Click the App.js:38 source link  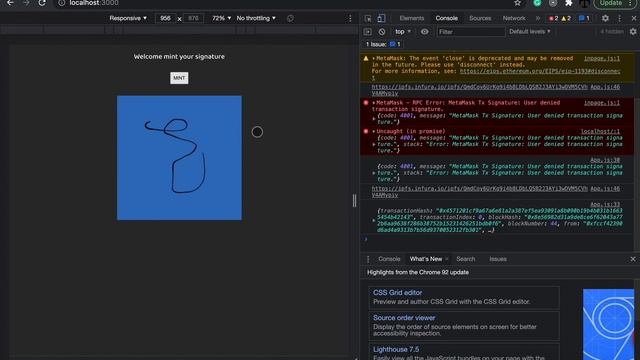coord(605,160)
